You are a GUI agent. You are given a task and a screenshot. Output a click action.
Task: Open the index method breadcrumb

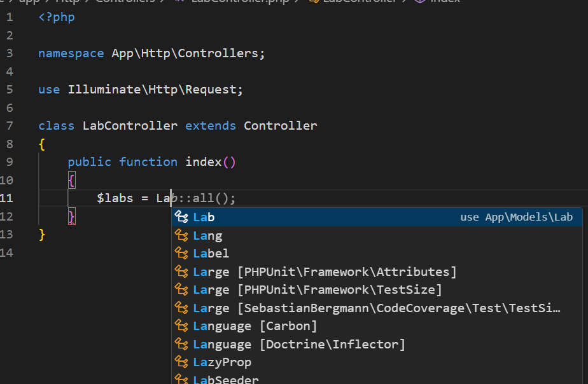pos(445,1)
